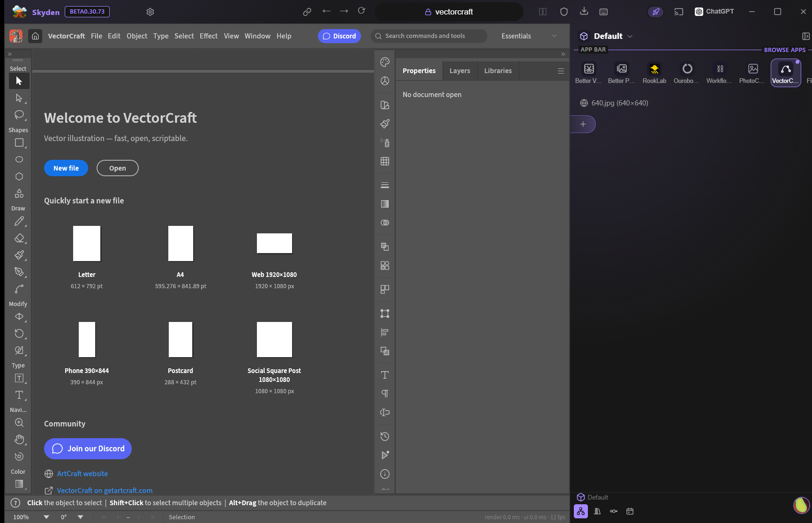
Task: Toggle the split view icon
Action: [x=543, y=12]
